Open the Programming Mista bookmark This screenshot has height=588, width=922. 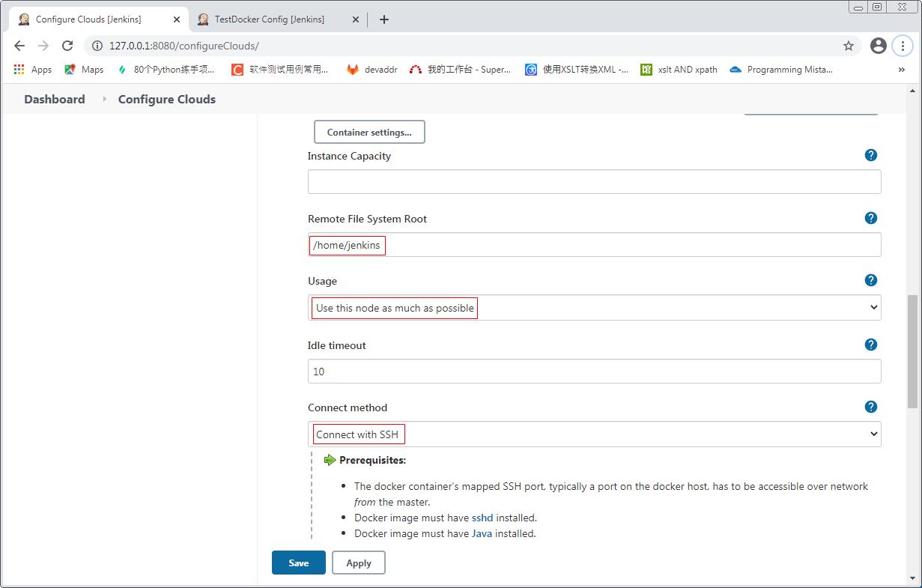(x=781, y=70)
